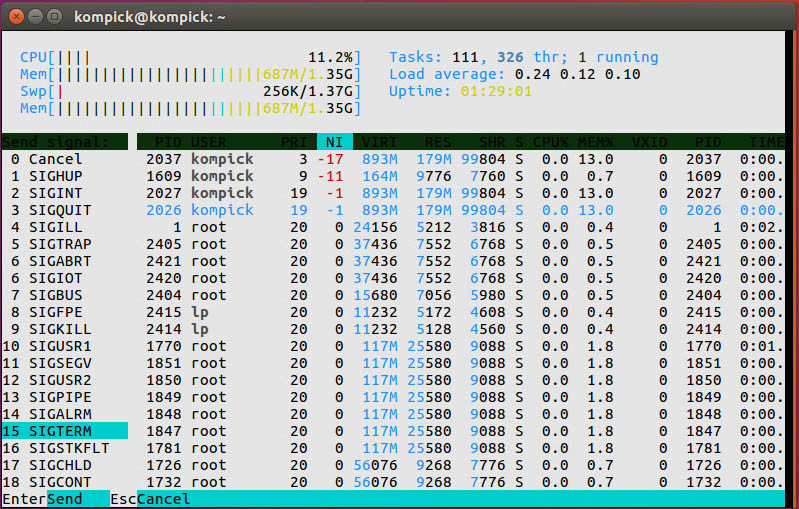Image resolution: width=799 pixels, height=509 pixels.
Task: Click the Uptime value 01:29:01
Action: 496,91
